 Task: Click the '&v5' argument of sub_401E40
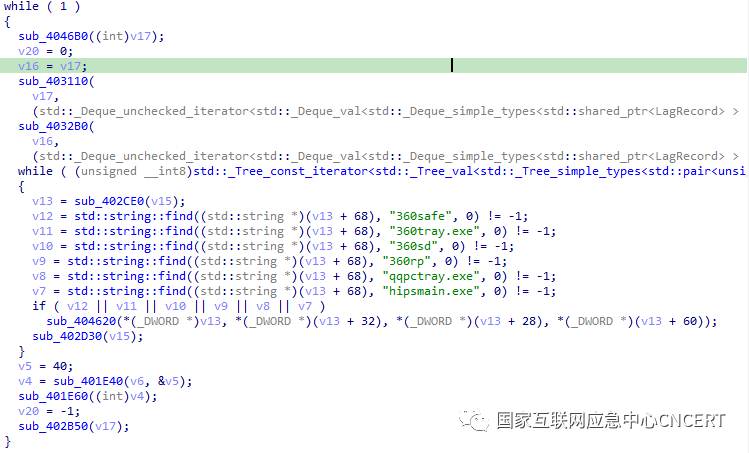click(x=169, y=381)
